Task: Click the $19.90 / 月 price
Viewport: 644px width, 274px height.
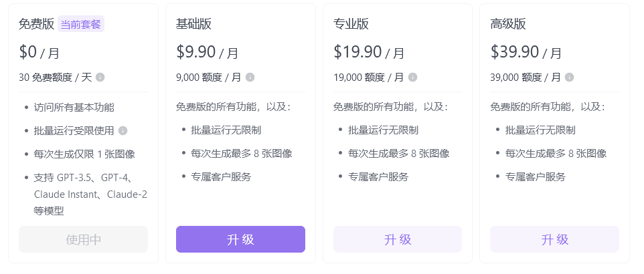Action: click(x=368, y=52)
